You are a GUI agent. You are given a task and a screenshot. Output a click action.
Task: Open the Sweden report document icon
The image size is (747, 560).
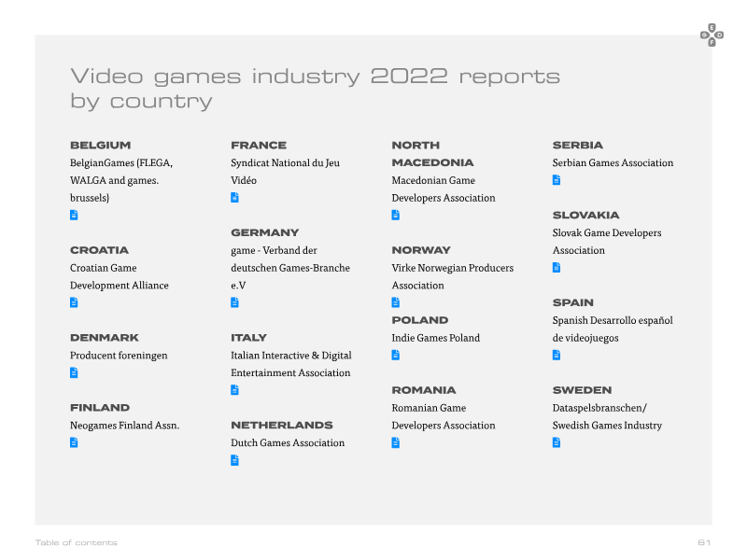(x=557, y=442)
